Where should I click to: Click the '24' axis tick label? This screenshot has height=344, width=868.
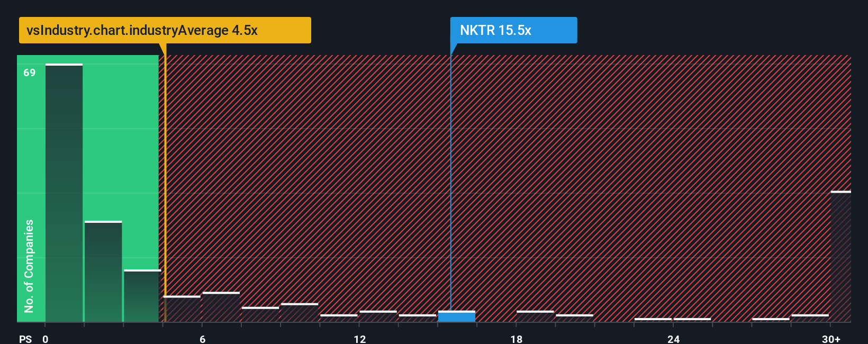coord(673,339)
